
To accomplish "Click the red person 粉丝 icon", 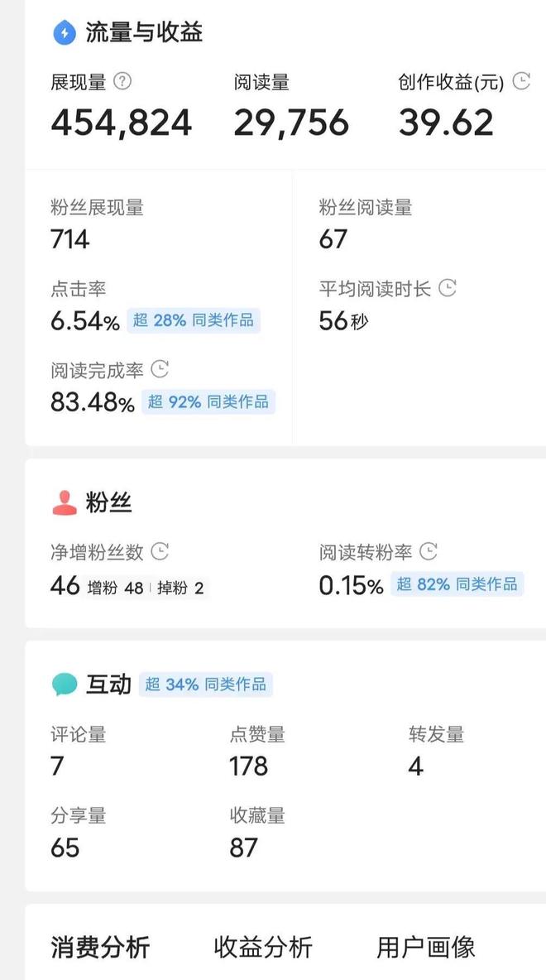I will [x=65, y=502].
